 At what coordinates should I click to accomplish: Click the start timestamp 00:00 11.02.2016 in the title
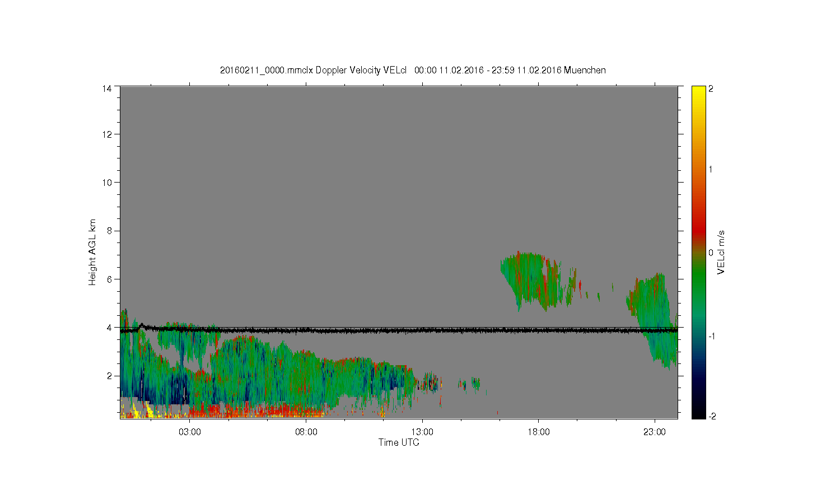(x=449, y=70)
